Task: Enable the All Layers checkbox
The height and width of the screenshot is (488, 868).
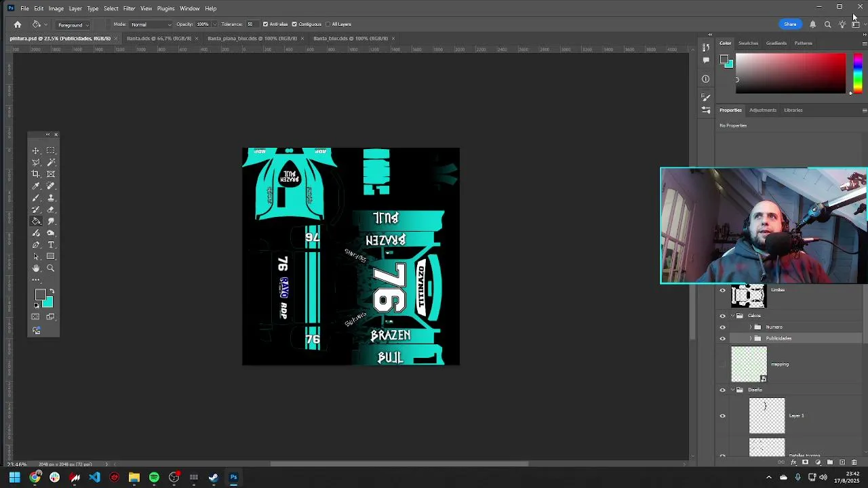Action: click(x=328, y=24)
